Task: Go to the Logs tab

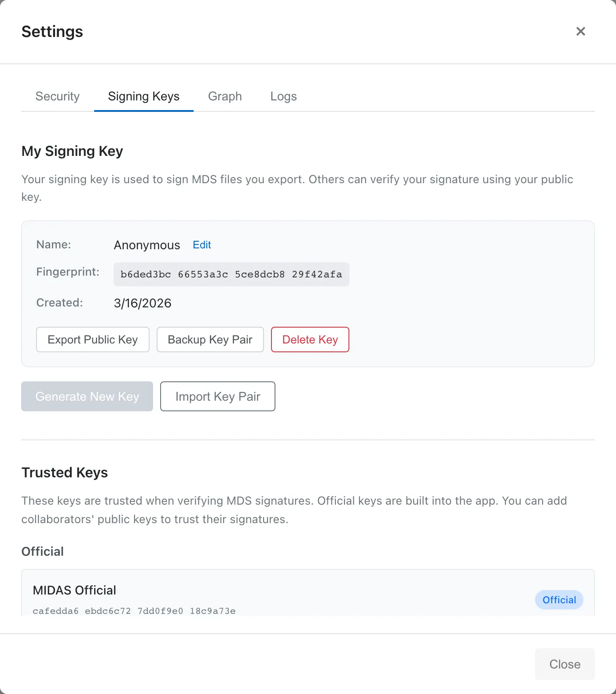Action: pyautogui.click(x=283, y=96)
